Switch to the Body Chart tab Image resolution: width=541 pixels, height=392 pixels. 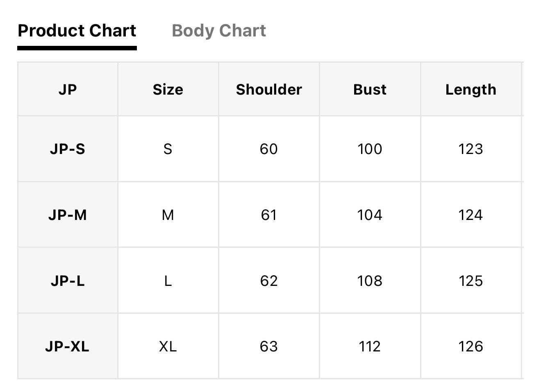click(219, 31)
